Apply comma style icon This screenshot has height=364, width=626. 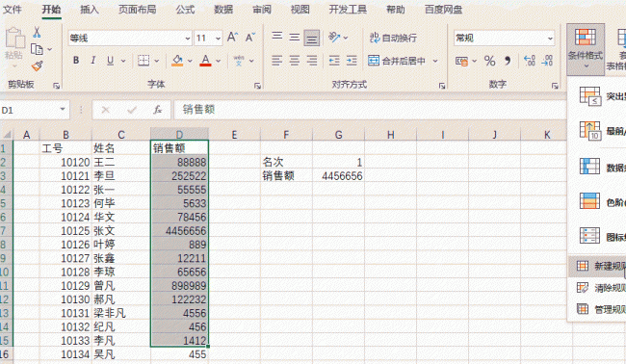pos(508,61)
